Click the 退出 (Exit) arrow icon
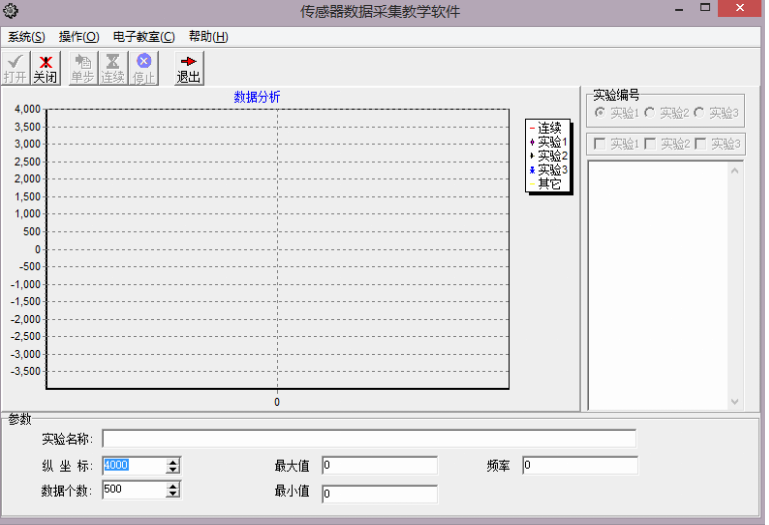The image size is (769, 525). click(188, 62)
